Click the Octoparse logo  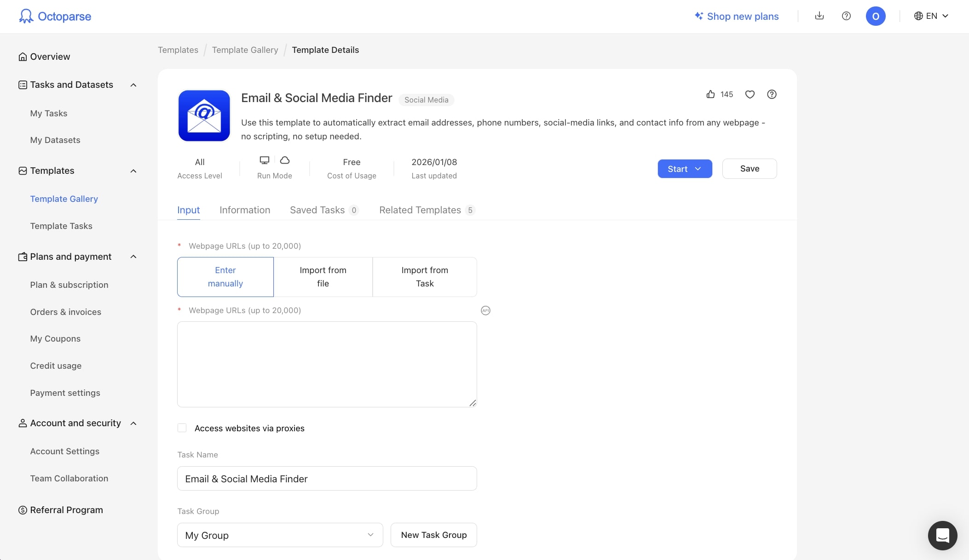(x=55, y=16)
